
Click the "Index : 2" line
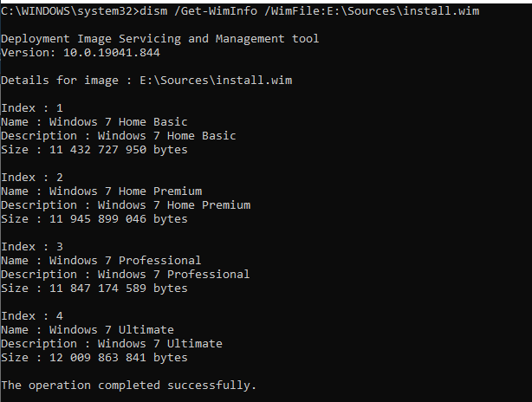tap(32, 178)
